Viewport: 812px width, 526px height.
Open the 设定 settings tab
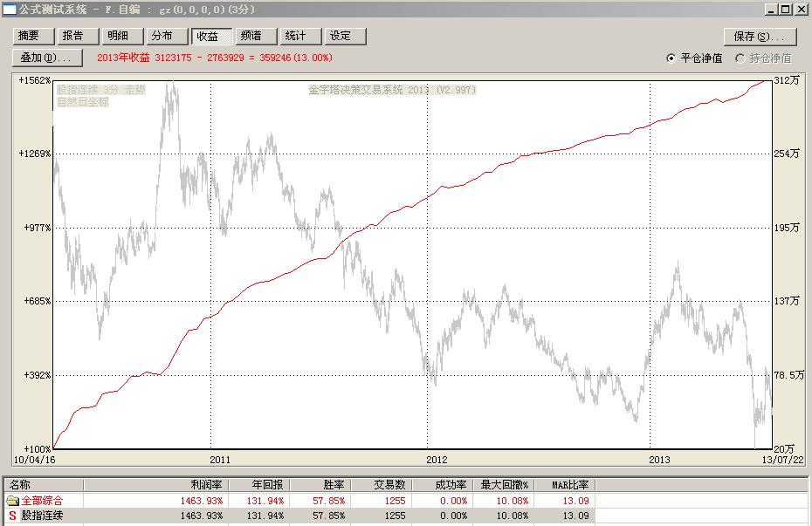tap(345, 36)
